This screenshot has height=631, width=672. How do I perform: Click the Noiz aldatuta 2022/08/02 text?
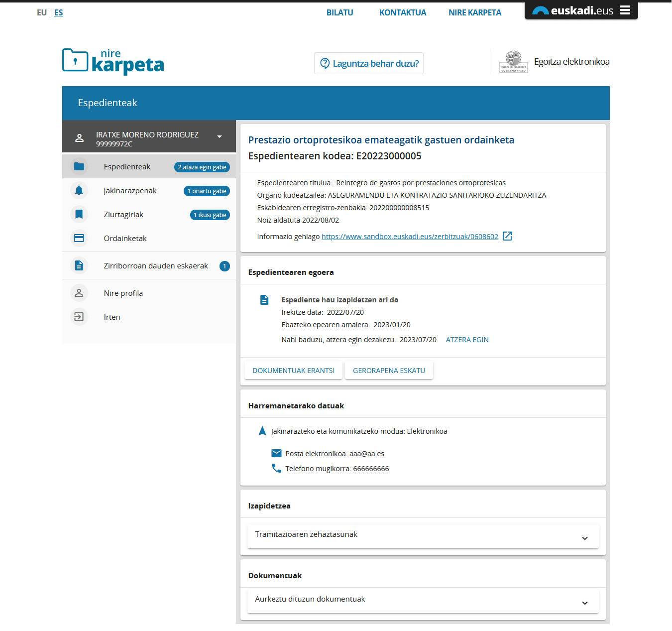[298, 220]
